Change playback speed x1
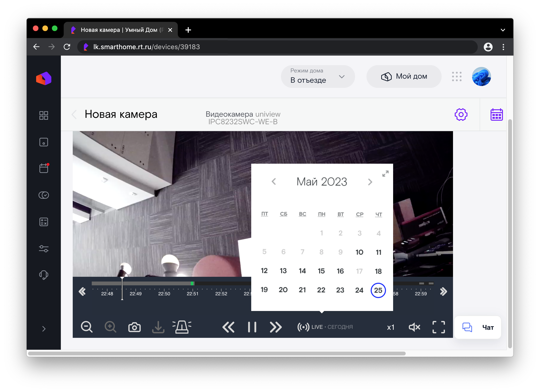This screenshot has height=392, width=540. (391, 327)
